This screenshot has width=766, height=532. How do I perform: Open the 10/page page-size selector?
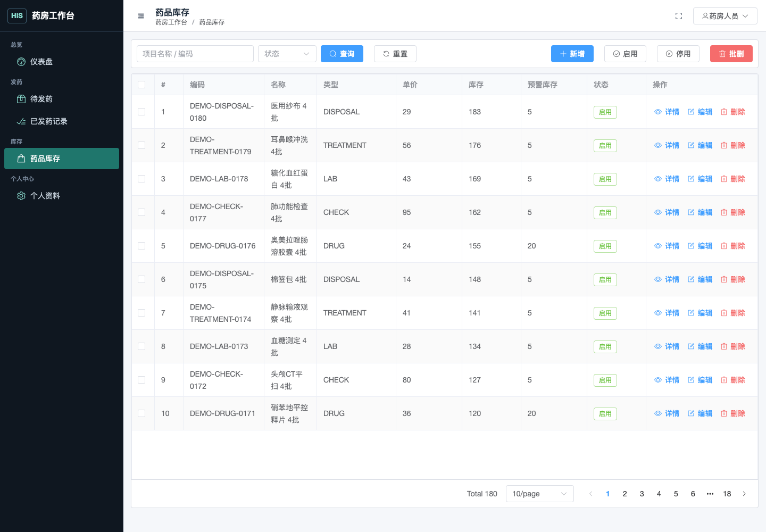[540, 494]
